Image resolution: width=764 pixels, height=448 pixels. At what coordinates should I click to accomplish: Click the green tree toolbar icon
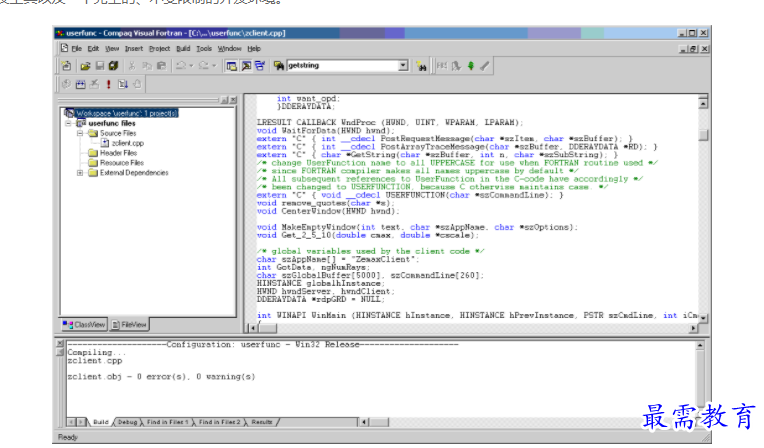click(471, 66)
